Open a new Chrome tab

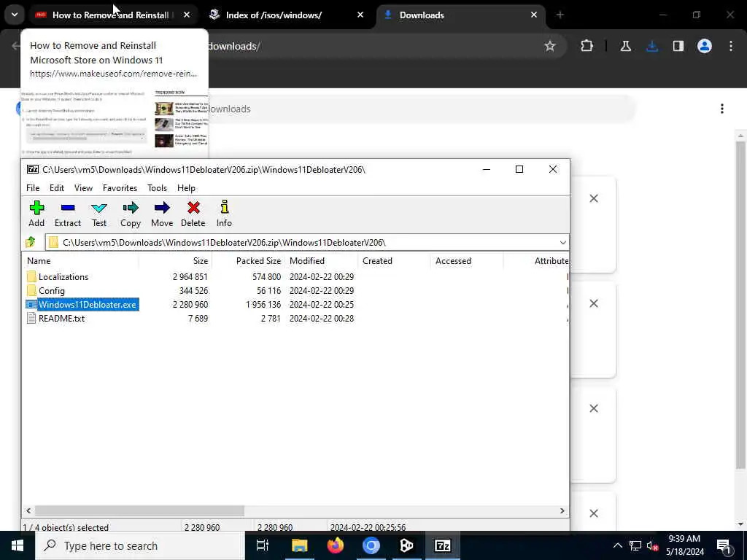(560, 15)
